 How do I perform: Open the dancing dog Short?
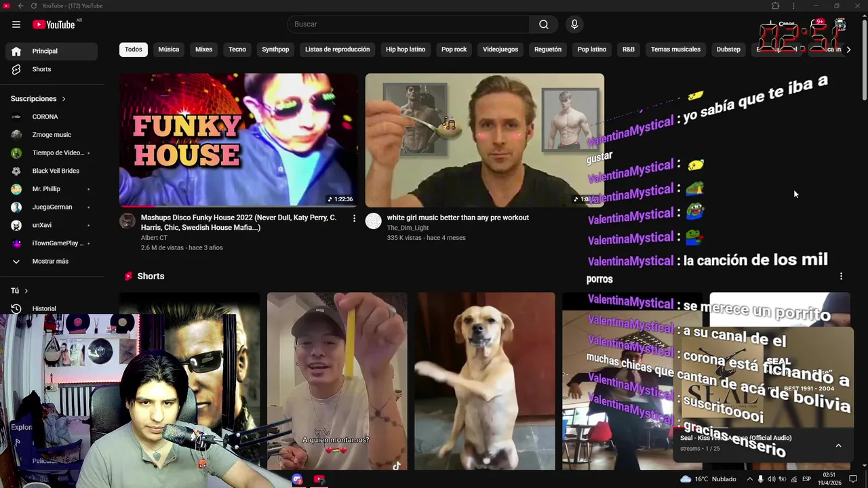[485, 381]
